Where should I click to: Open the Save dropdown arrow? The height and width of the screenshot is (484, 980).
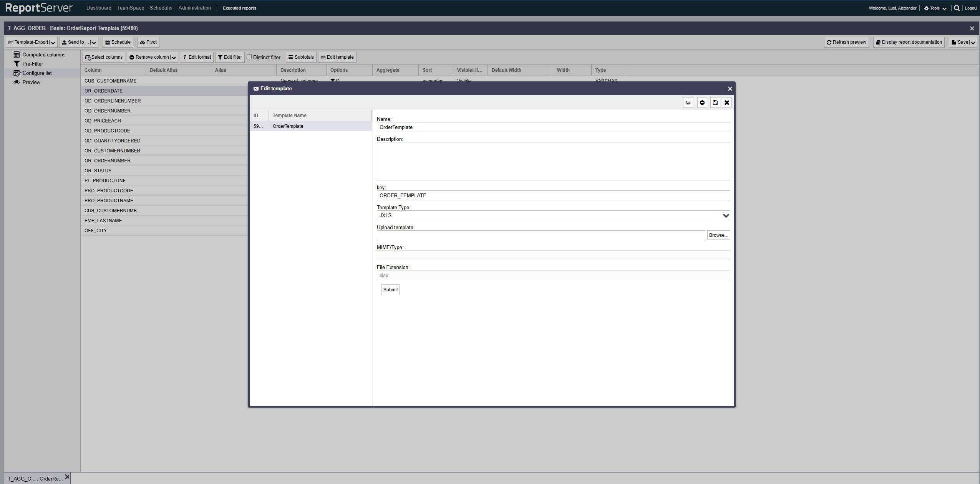point(973,43)
